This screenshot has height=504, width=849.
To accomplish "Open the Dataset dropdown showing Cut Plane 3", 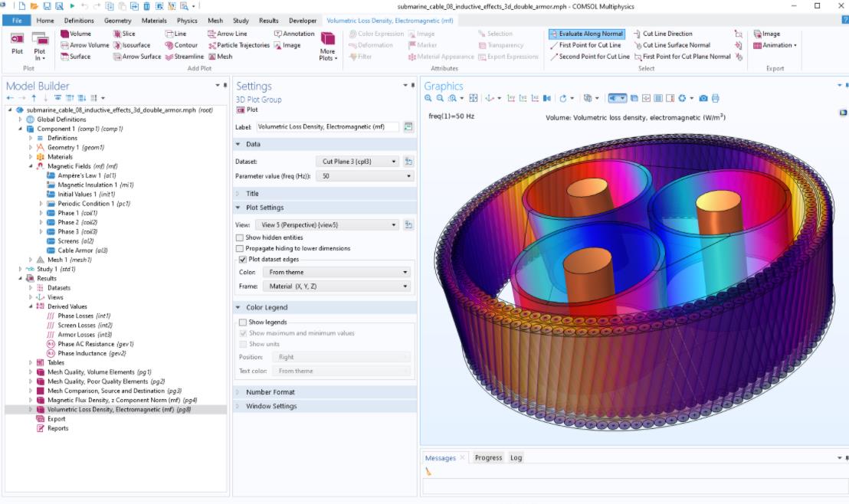I will (357, 162).
